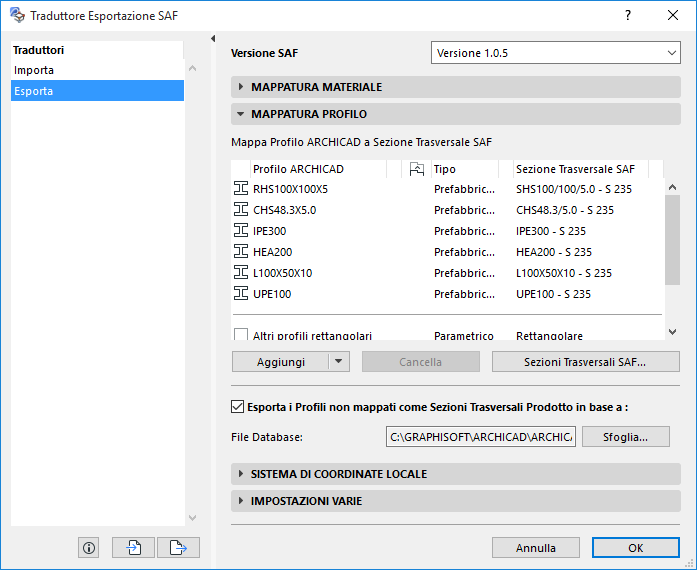Uncheck Esporta i Profili non mappati
This screenshot has height=570, width=697.
point(237,406)
